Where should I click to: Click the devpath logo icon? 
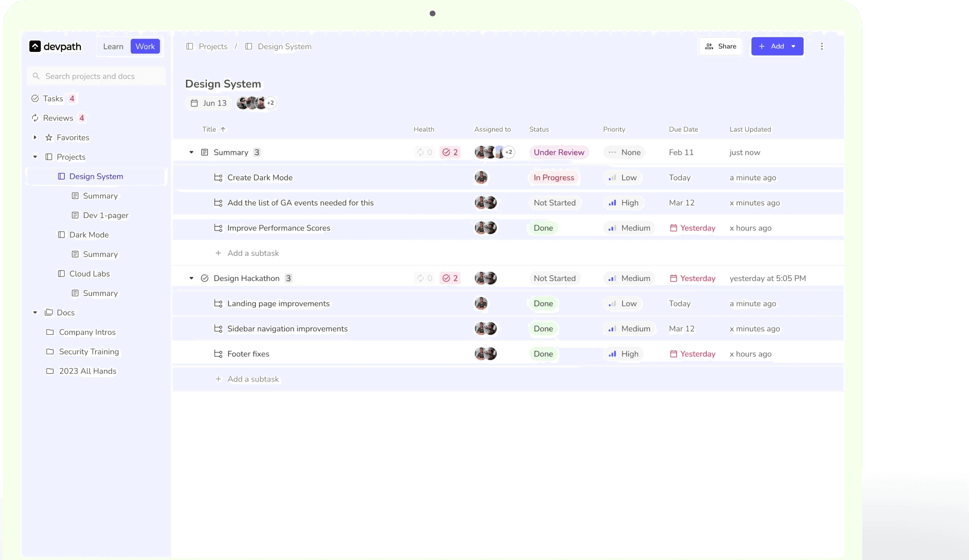(35, 46)
